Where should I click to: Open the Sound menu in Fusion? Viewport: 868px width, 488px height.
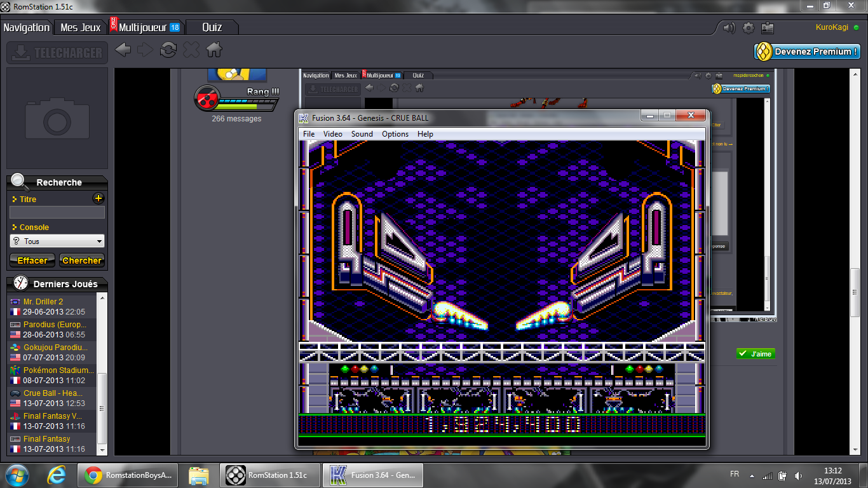click(x=362, y=133)
